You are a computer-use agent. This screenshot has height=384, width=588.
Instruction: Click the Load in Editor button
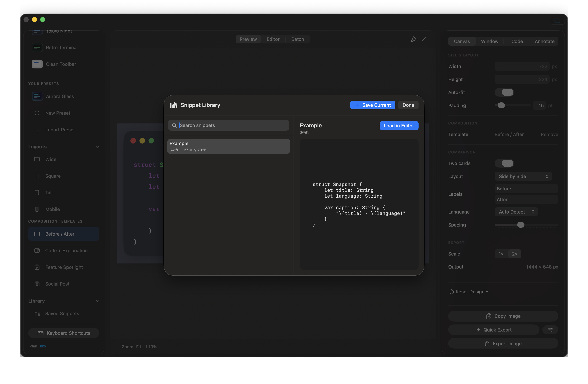[399, 126]
